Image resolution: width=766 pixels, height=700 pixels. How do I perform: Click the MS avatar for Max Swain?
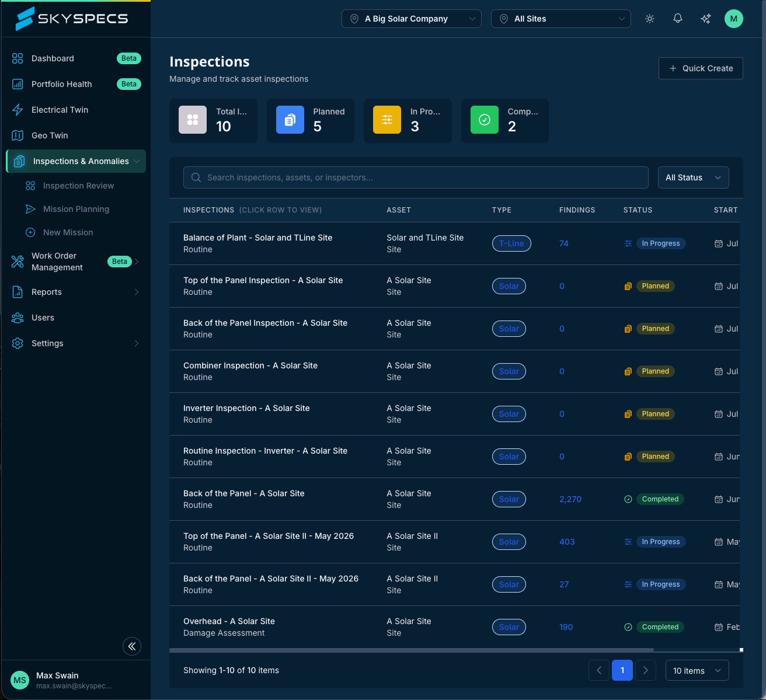pyautogui.click(x=20, y=680)
